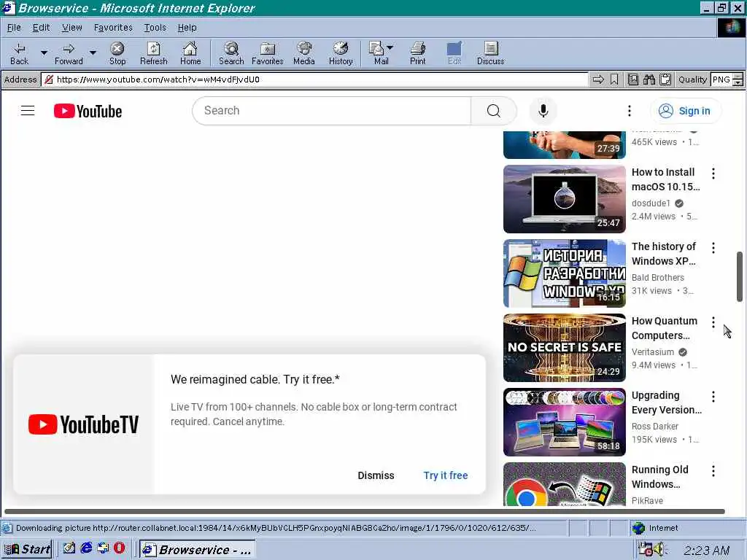This screenshot has height=560, width=747.
Task: Open options for How Quantum Computers video
Action: pos(713,322)
